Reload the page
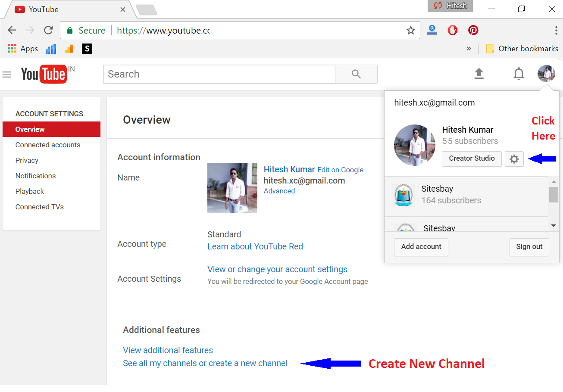This screenshot has height=392, width=563. [x=49, y=30]
